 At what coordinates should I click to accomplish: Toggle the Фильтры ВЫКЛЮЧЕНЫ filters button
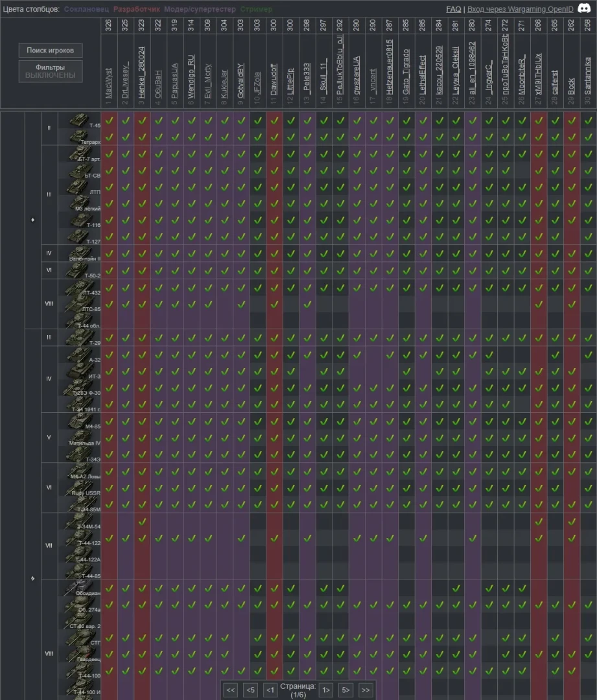[50, 71]
